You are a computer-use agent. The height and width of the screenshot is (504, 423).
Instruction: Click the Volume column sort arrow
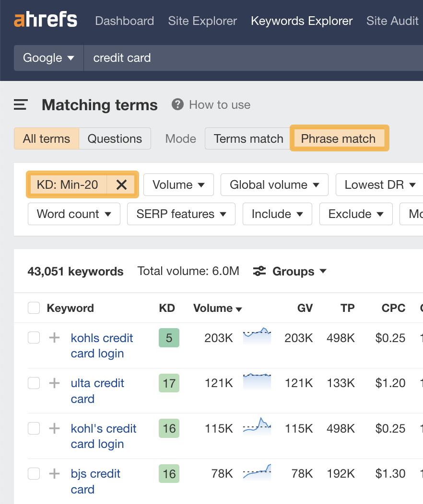click(x=238, y=309)
